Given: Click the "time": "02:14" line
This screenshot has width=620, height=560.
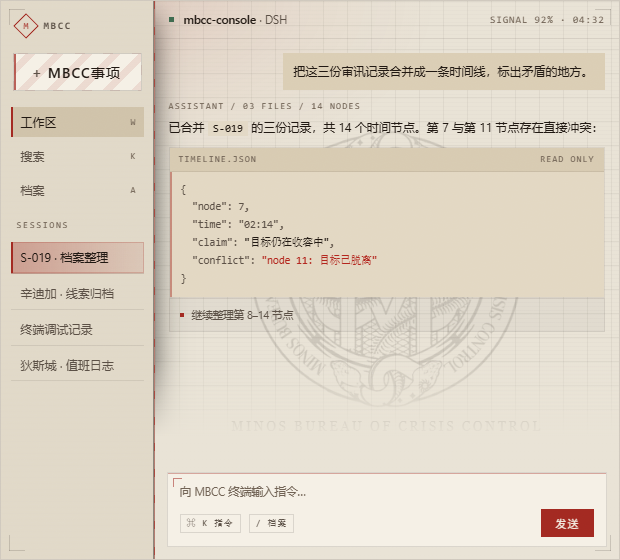Looking at the screenshot, I should pyautogui.click(x=238, y=224).
